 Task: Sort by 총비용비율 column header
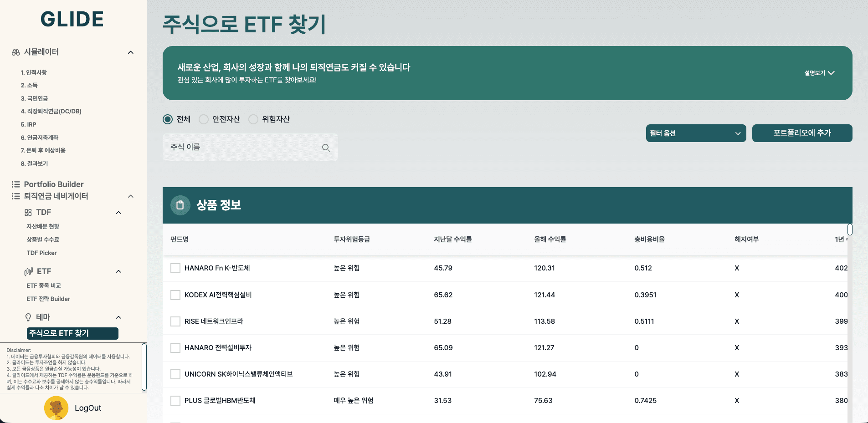coord(649,240)
